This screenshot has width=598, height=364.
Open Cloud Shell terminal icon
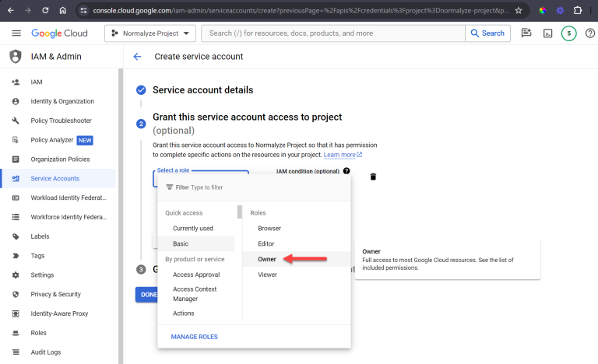[x=548, y=33]
